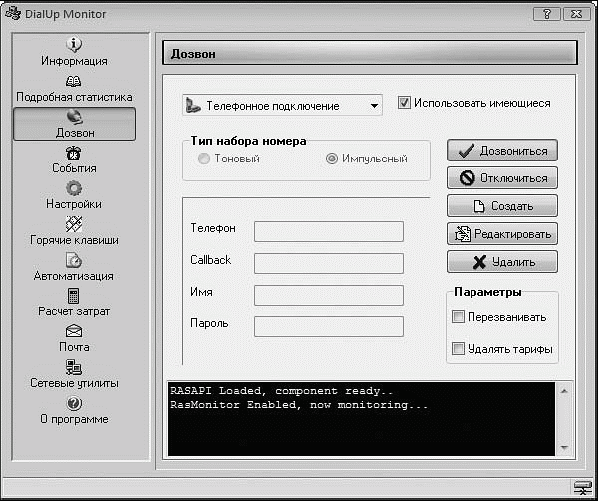Click the Отключиться button
Screen dimensions: 598x501
502,178
